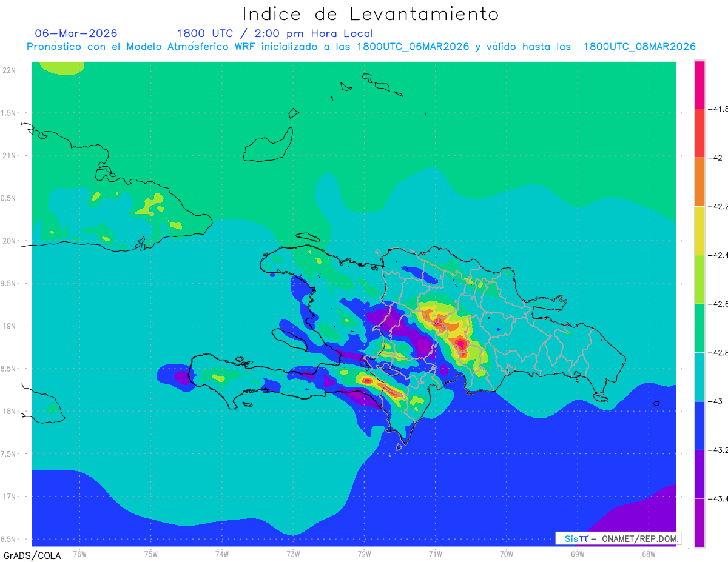Click the 70W longitude label
728x562 pixels.
click(507, 554)
